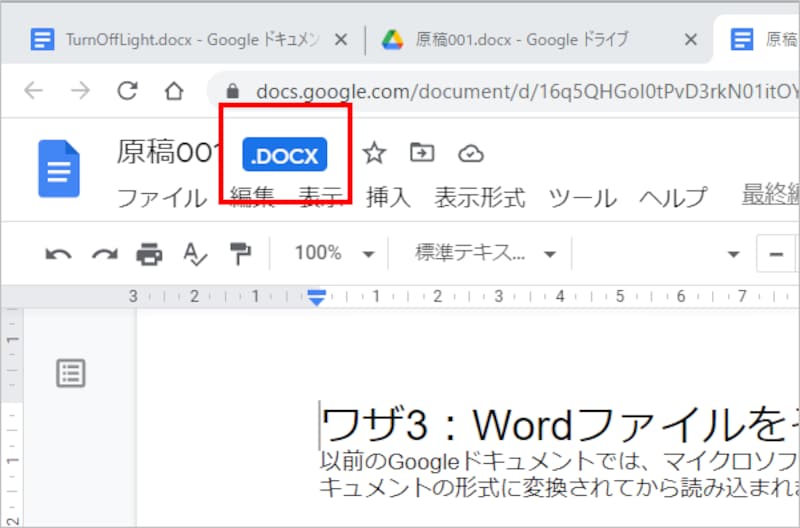Click paragraph line starting 以前のGoogleドキュメント

pyautogui.click(x=559, y=461)
